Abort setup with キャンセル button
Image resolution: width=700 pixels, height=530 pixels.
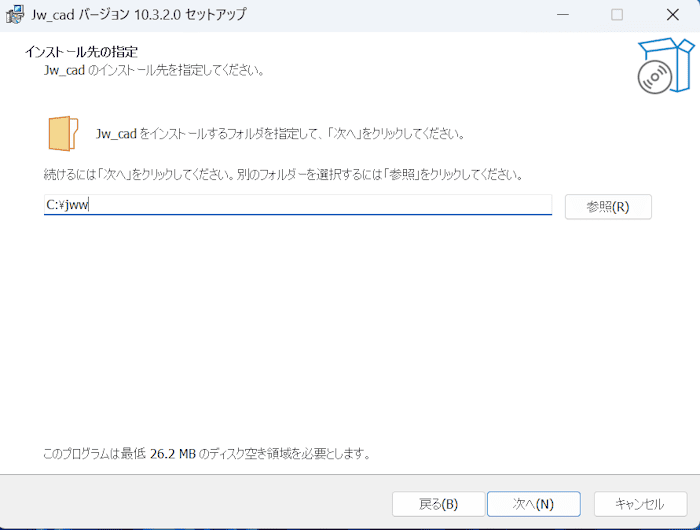click(640, 504)
